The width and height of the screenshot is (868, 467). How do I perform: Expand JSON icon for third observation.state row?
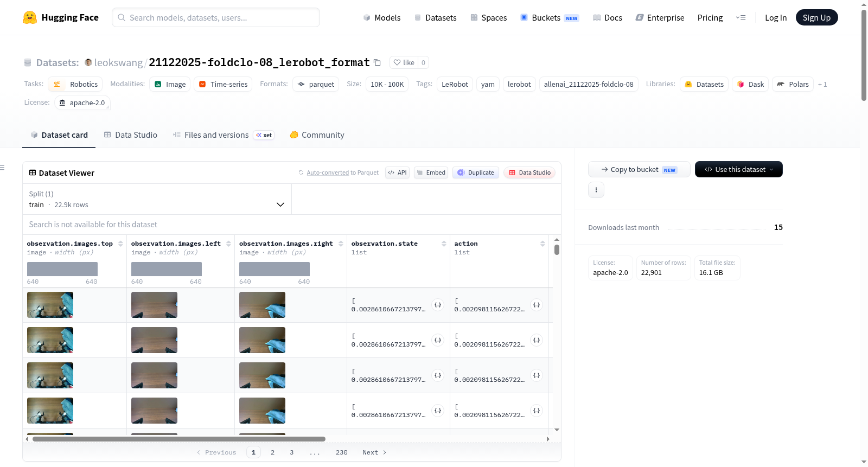point(438,375)
